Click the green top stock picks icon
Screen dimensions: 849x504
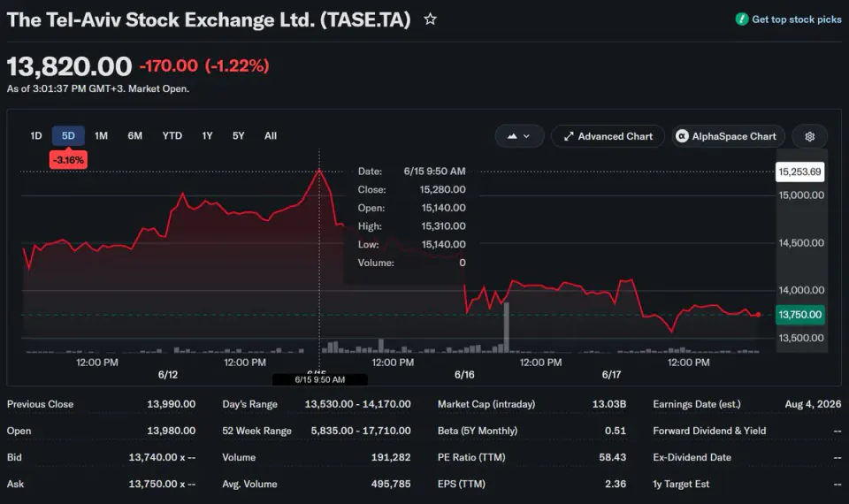pos(741,19)
